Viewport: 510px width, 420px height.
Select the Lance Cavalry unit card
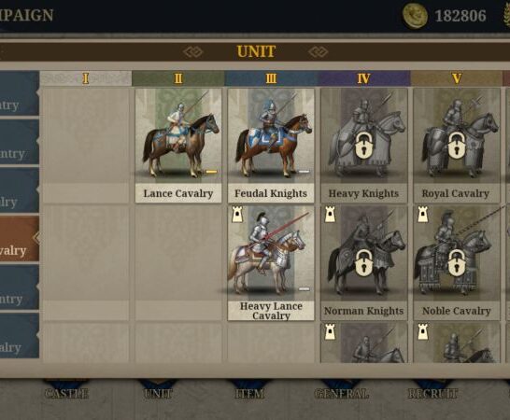coord(178,146)
